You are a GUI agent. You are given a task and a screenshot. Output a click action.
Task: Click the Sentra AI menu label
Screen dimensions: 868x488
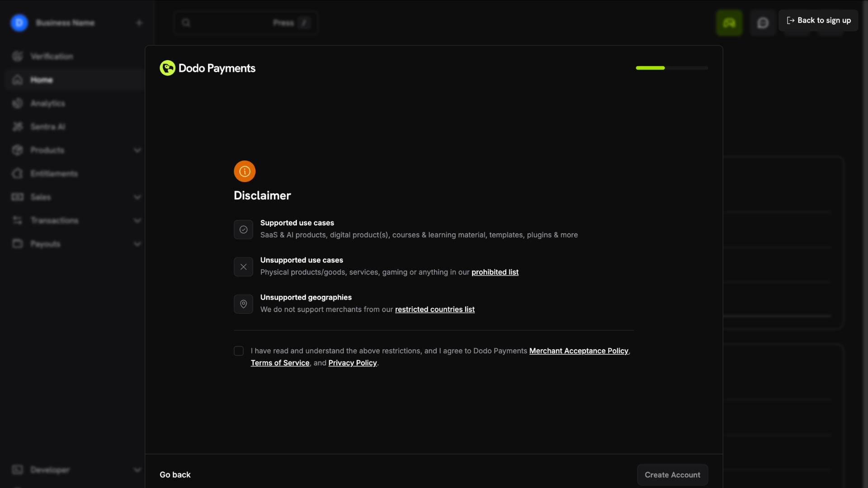[48, 127]
